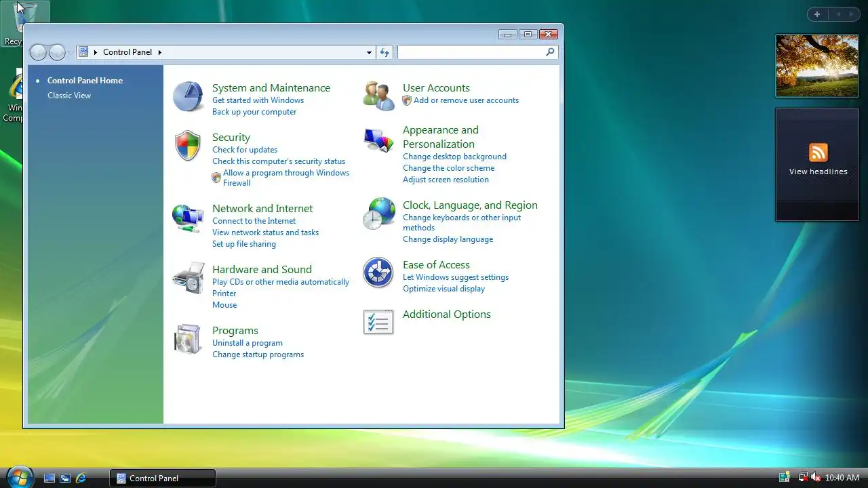Viewport: 868px width, 488px height.
Task: Open the Programs box icon
Action: pos(188,339)
